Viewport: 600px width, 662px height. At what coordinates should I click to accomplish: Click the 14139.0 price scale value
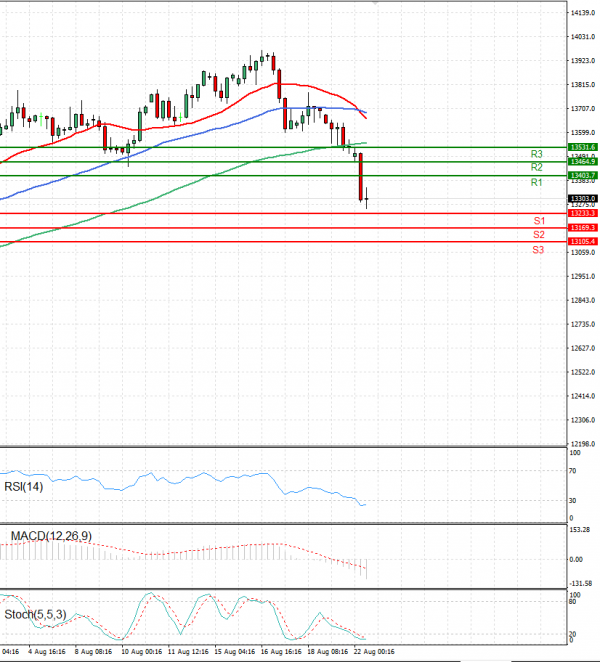click(583, 13)
